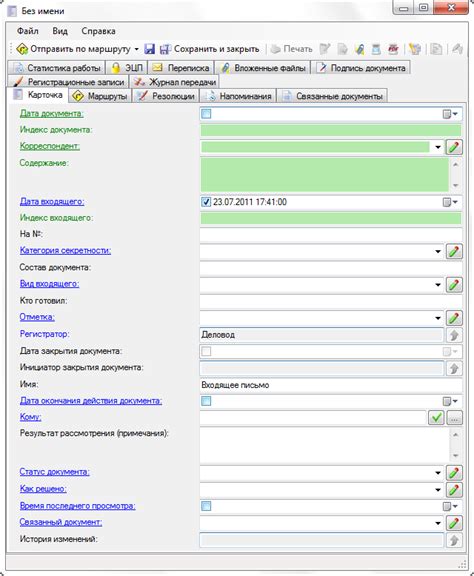Viewport: 474px width, 576px height.
Task: Click the Категория секретности link label
Action: click(65, 251)
